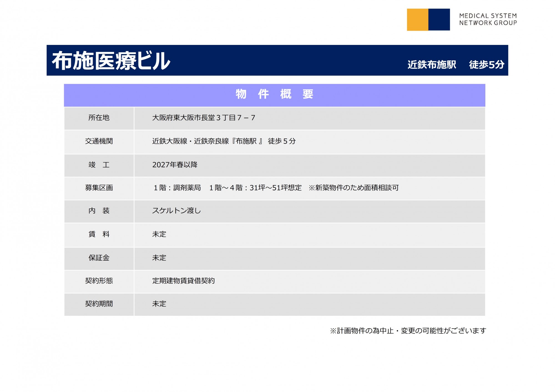555x392 pixels.
Task: Select the 竣工 row label
Action: click(99, 165)
